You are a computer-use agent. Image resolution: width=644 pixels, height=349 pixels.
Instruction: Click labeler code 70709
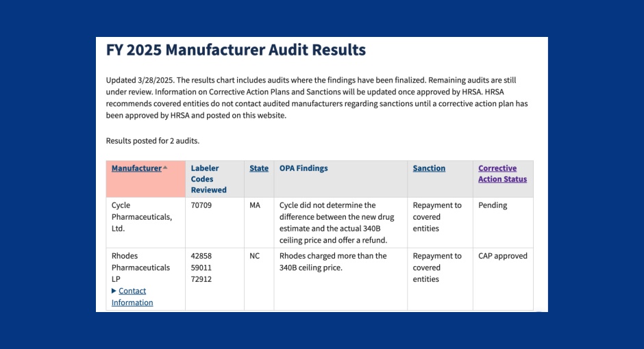pos(201,205)
